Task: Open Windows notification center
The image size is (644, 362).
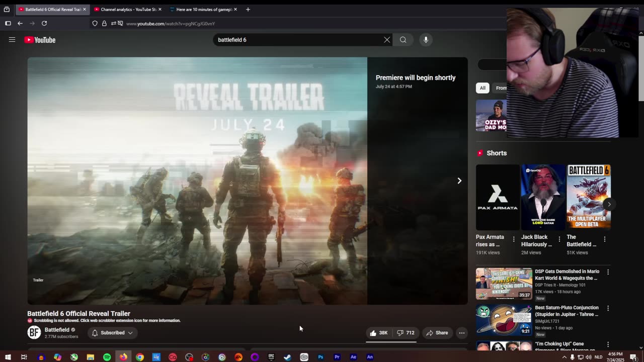Action: click(633, 357)
